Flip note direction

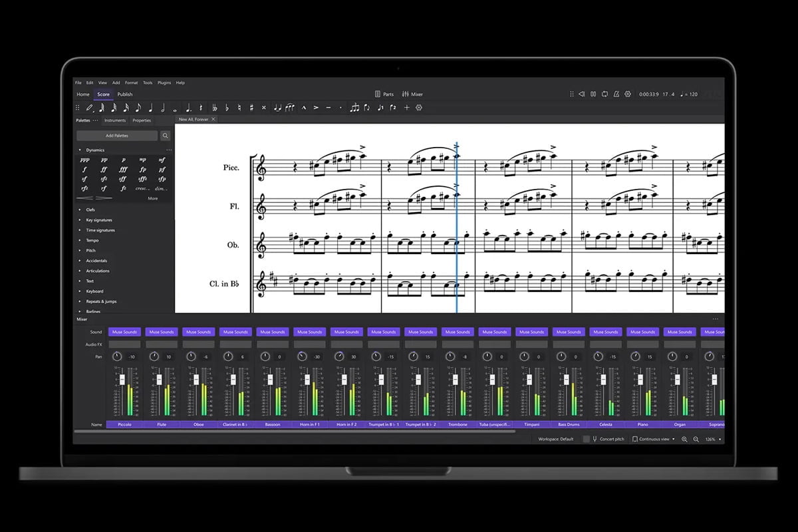click(367, 107)
